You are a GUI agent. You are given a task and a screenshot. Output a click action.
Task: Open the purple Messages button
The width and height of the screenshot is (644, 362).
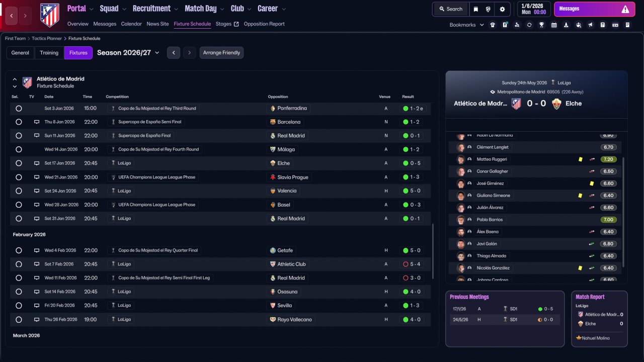[594, 9]
